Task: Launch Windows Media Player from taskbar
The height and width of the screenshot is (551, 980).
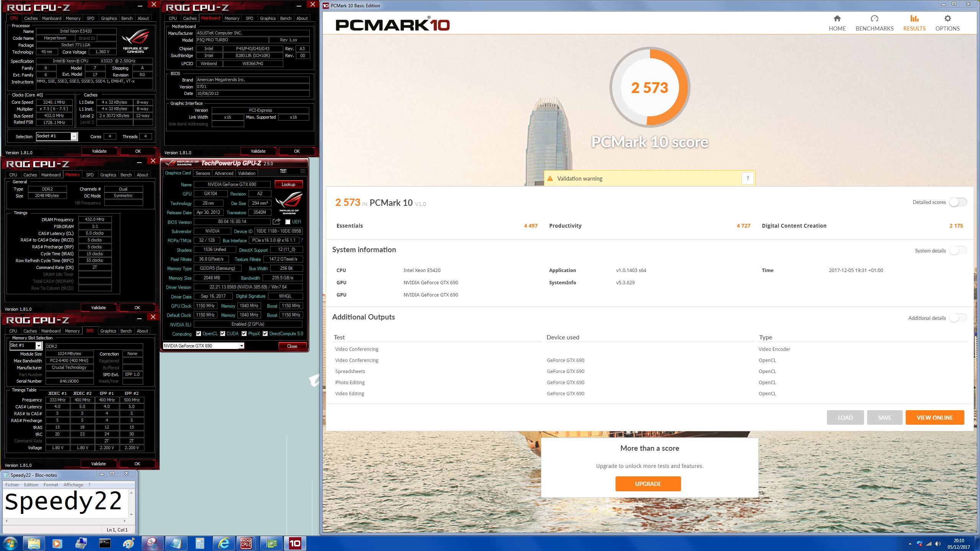Action: (57, 543)
